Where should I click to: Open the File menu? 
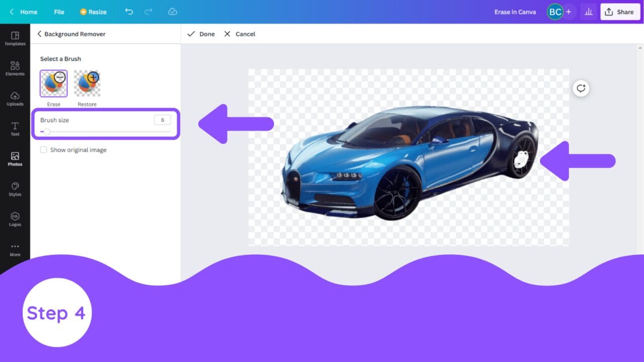pyautogui.click(x=59, y=12)
